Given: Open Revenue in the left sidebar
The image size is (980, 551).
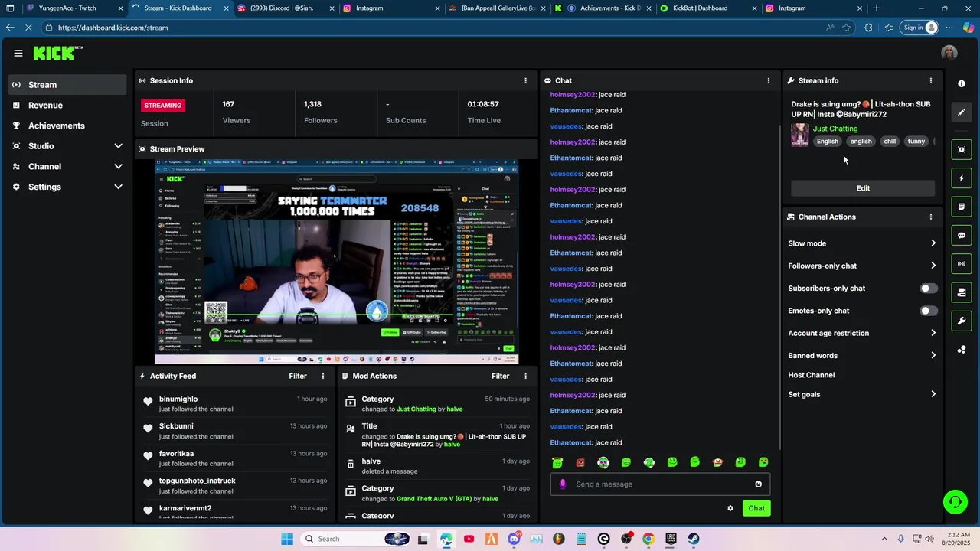Looking at the screenshot, I should point(67,105).
